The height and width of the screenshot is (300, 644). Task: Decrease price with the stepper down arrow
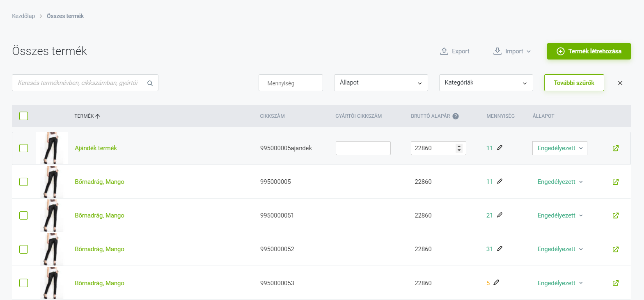tap(459, 151)
